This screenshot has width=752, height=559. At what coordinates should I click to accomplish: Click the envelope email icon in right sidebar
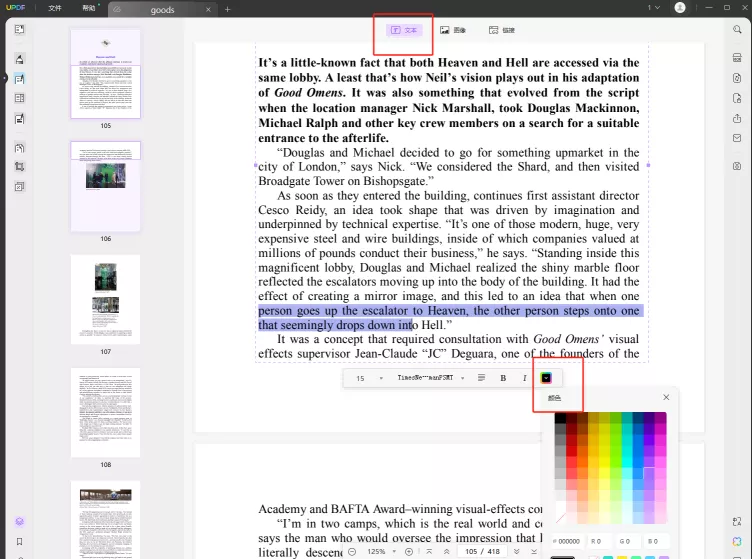(x=737, y=138)
